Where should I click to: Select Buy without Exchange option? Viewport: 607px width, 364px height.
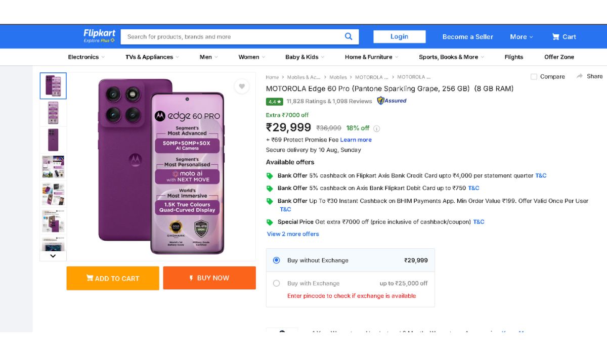(276, 260)
